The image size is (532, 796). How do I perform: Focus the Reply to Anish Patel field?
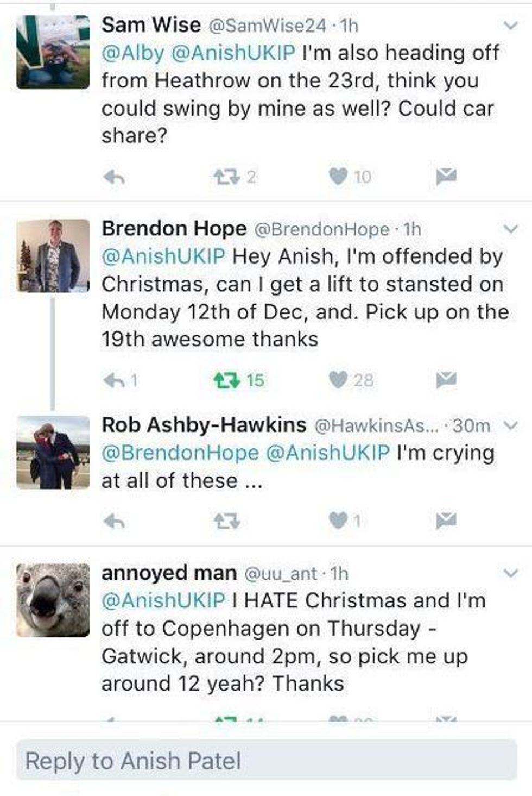pos(266,760)
